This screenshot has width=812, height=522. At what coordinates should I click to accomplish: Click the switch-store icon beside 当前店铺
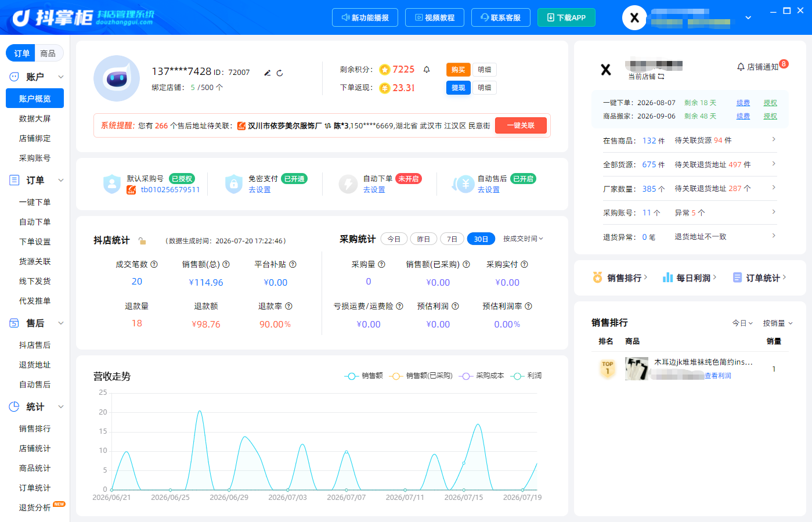pyautogui.click(x=661, y=77)
